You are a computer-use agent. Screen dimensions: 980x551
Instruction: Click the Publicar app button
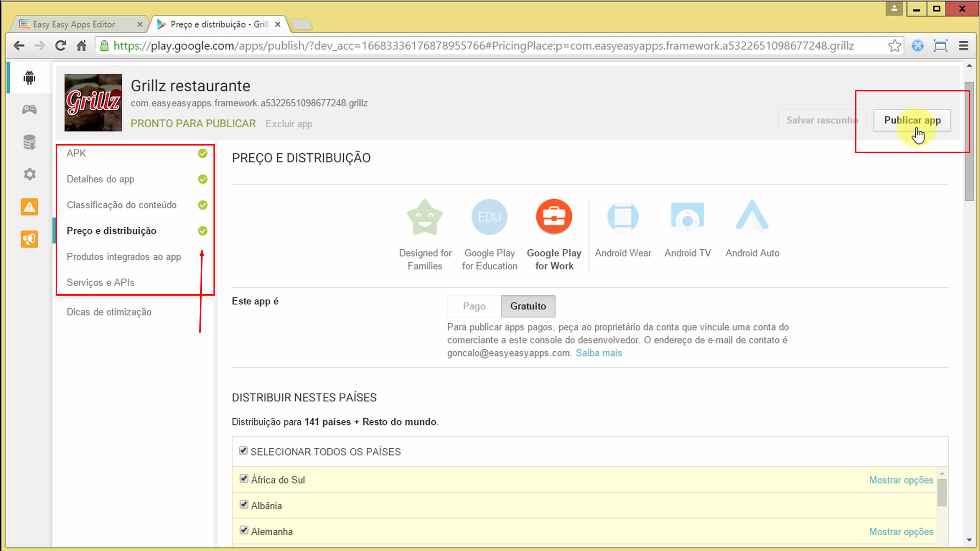[912, 120]
